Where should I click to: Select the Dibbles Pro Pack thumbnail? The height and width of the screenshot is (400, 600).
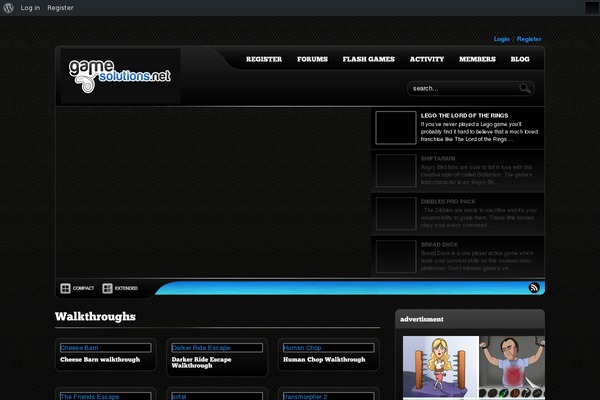click(x=396, y=214)
